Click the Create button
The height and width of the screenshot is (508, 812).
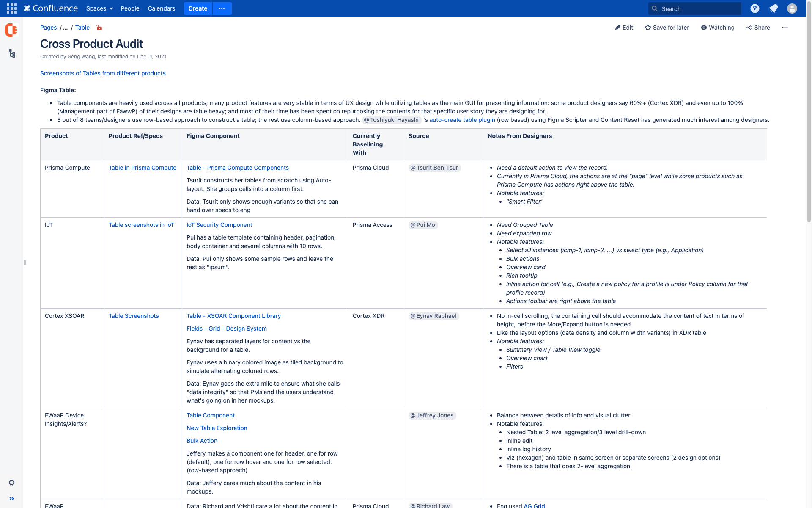click(198, 8)
